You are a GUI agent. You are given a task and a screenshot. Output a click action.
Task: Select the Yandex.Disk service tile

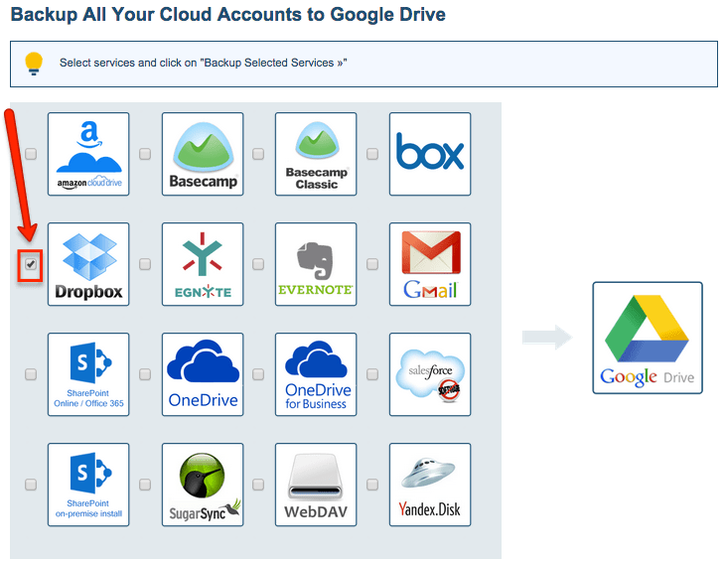[x=430, y=485]
